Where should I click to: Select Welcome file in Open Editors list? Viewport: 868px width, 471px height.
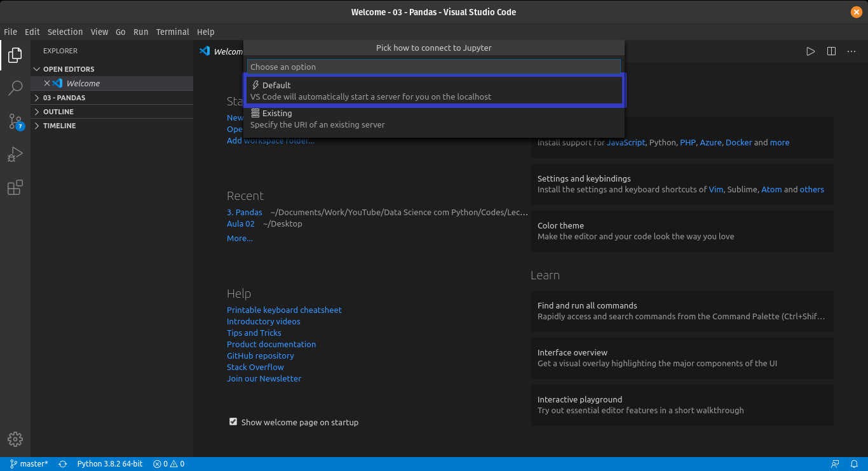click(112, 83)
